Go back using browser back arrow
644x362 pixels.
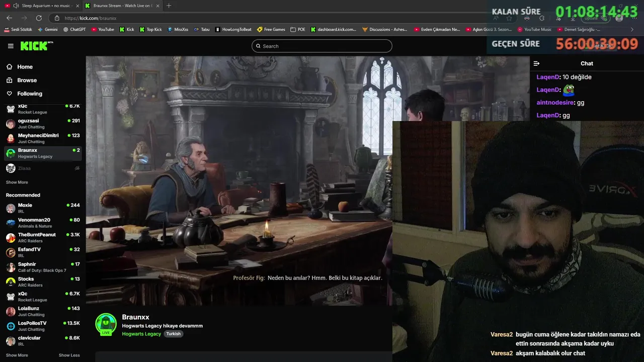9,18
